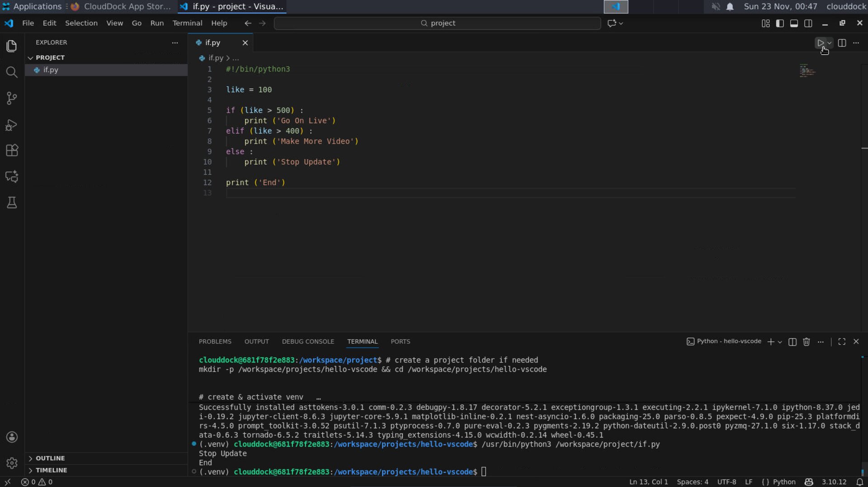Open the Search view in sidebar
The image size is (868, 487).
click(11, 72)
